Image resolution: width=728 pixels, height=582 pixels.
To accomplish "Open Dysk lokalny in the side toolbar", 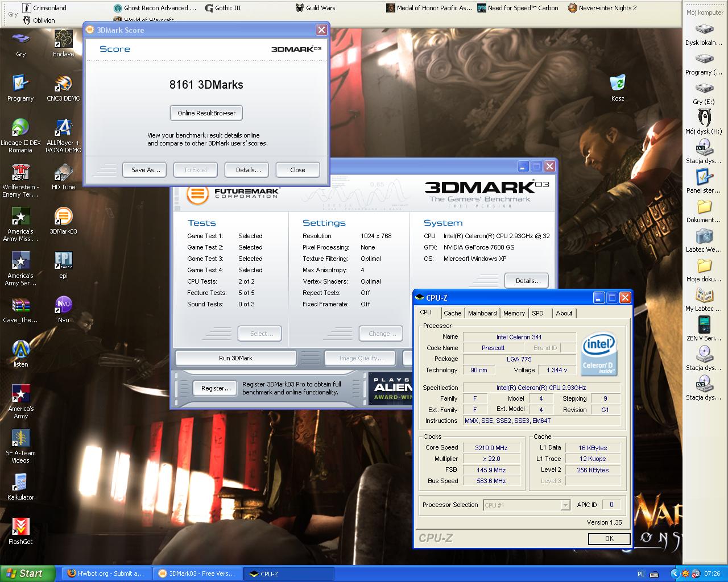I will tap(704, 34).
